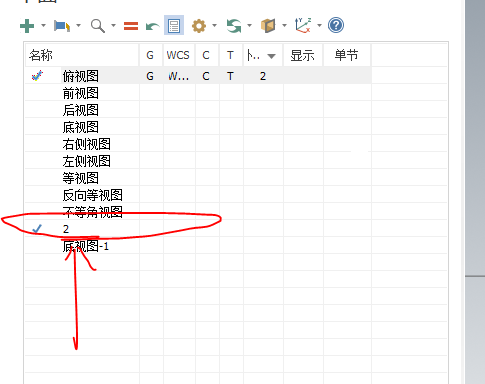The image size is (485, 384).
Task: Click the tan cube section view icon
Action: click(268, 26)
